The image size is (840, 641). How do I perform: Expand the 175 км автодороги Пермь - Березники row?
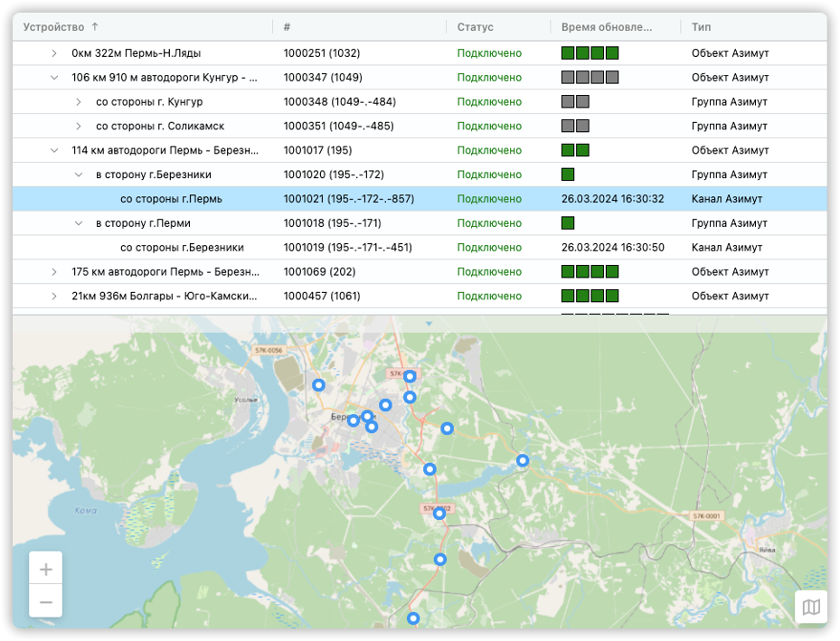[54, 272]
